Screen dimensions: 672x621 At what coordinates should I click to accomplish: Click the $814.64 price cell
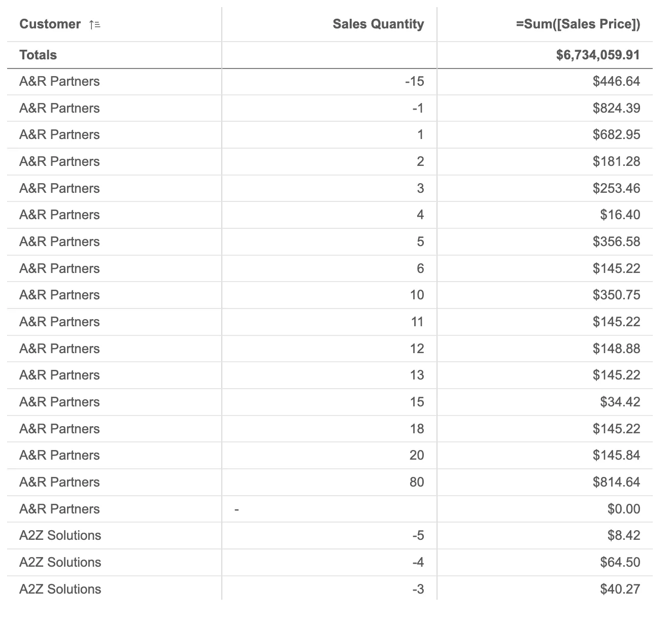pyautogui.click(x=616, y=482)
